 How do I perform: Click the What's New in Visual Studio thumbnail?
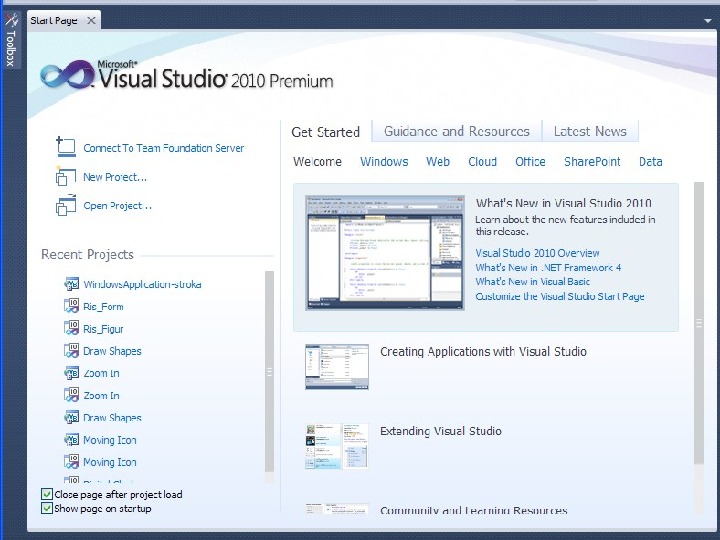point(385,253)
